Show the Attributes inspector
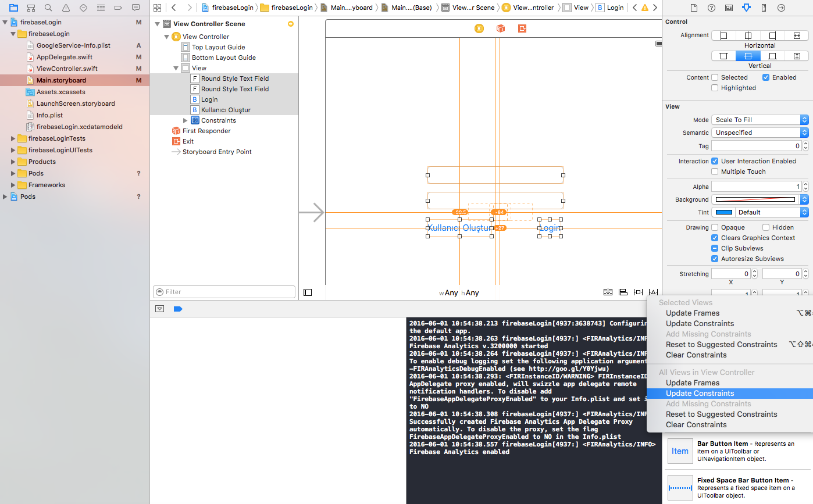The image size is (813, 504). click(x=746, y=8)
